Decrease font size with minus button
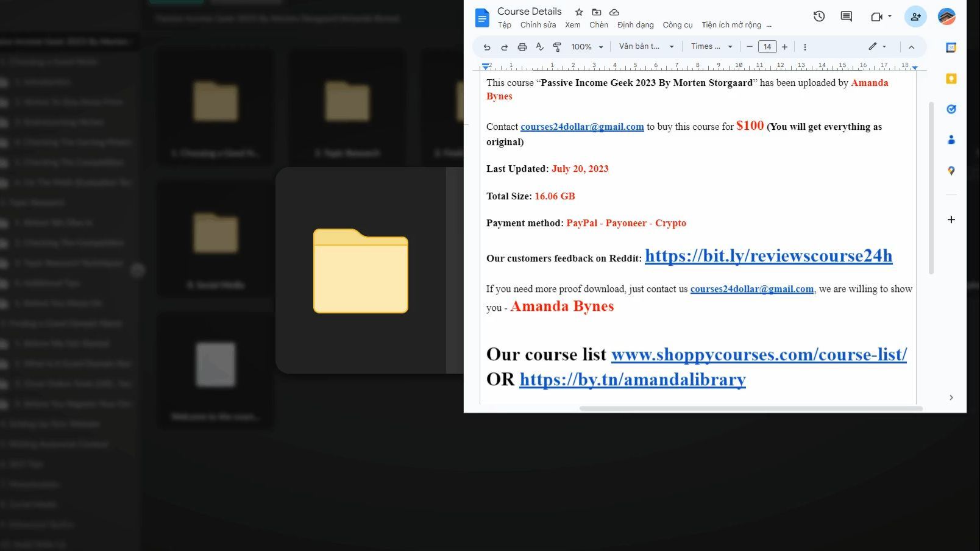980x551 pixels. pos(750,47)
